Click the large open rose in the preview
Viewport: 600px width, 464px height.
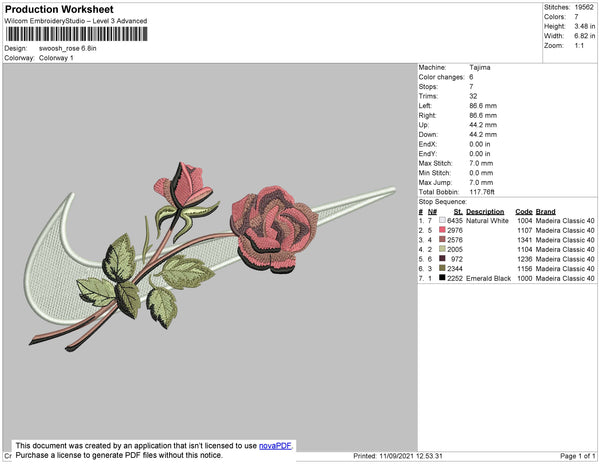(x=263, y=225)
